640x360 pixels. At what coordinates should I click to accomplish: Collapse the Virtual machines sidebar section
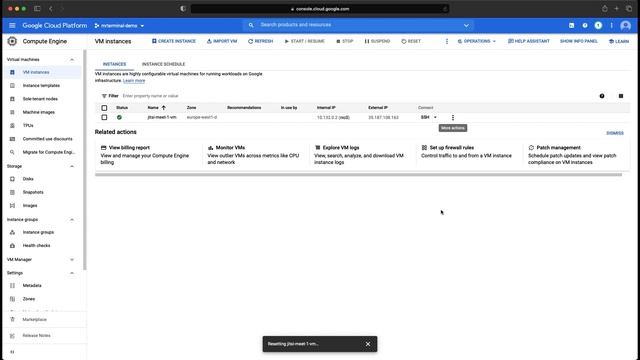[x=72, y=60]
